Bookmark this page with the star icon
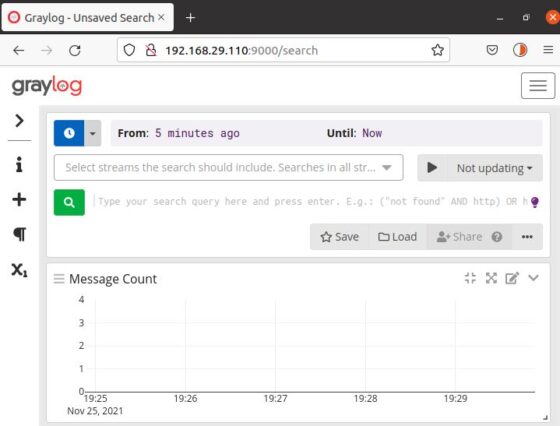 click(437, 50)
